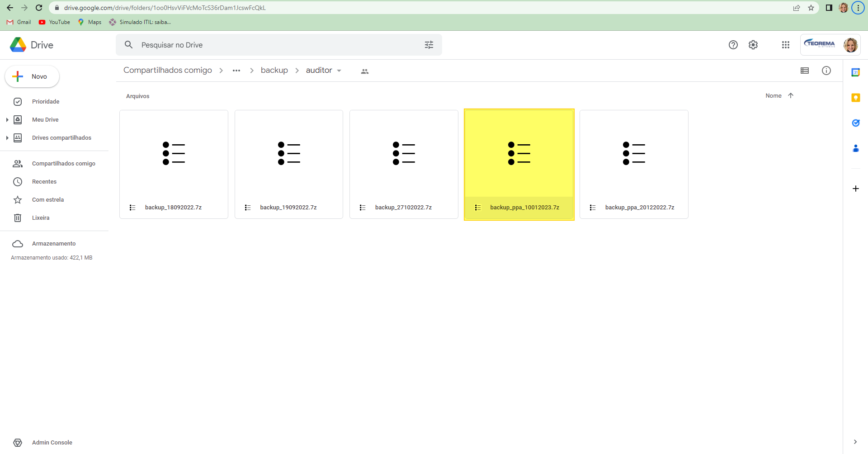Open the Maps bookmark

click(x=90, y=22)
